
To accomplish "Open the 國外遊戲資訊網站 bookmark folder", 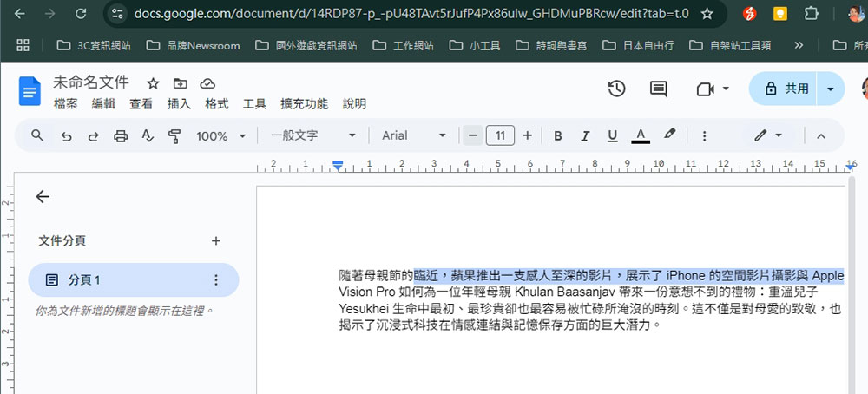I will tap(306, 45).
